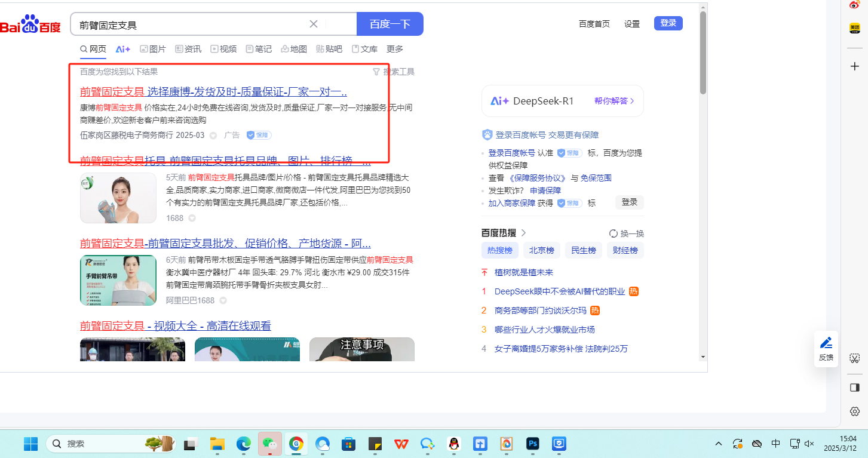
Task: Open WPS Office from the taskbar
Action: coord(401,444)
